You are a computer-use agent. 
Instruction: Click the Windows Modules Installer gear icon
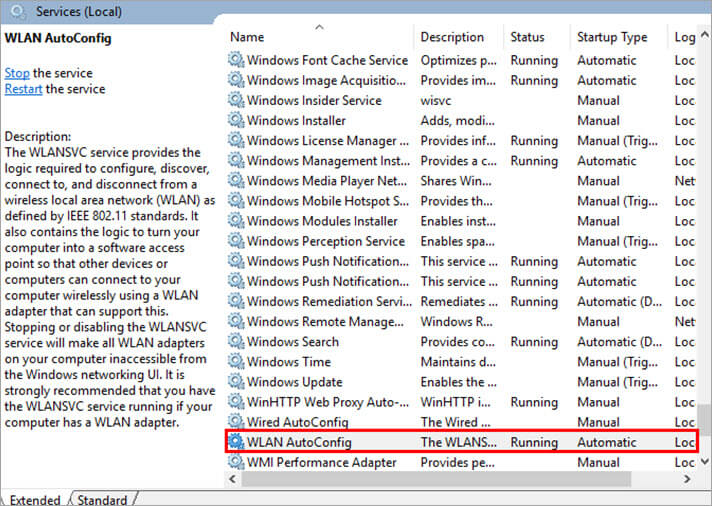tap(236, 221)
